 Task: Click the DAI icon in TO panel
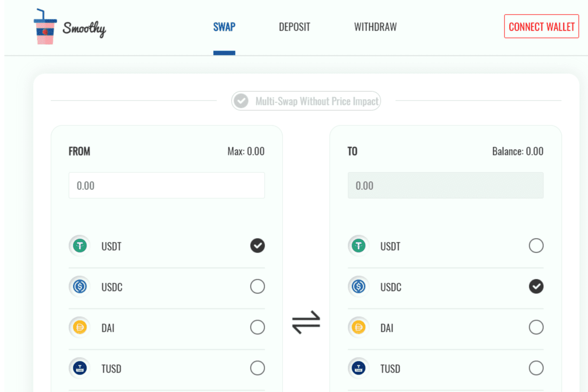click(359, 327)
